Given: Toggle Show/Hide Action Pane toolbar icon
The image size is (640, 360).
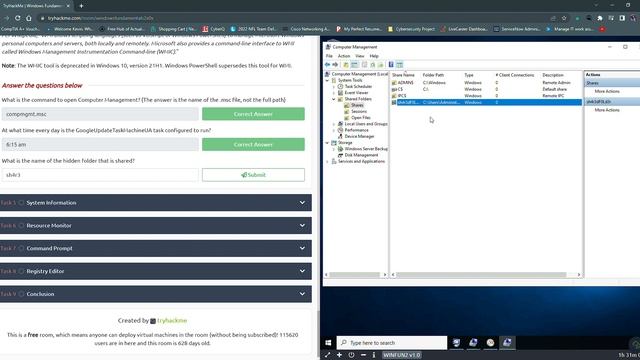Looking at the screenshot, I should coord(400,64).
